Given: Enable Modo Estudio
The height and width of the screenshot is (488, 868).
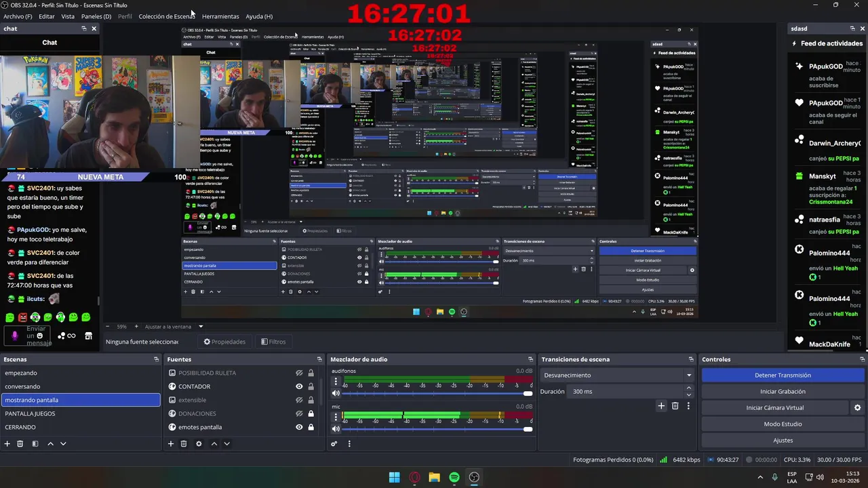Looking at the screenshot, I should coord(783,424).
